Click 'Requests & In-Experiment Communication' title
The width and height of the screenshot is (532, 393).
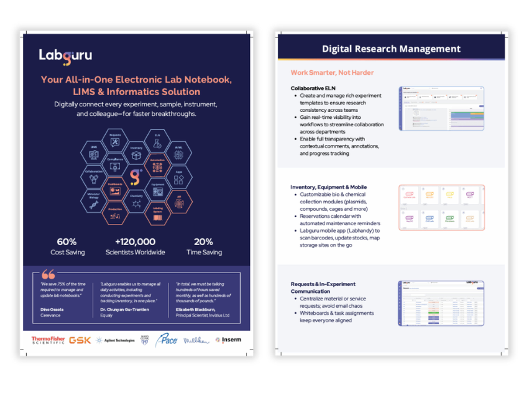click(323, 288)
